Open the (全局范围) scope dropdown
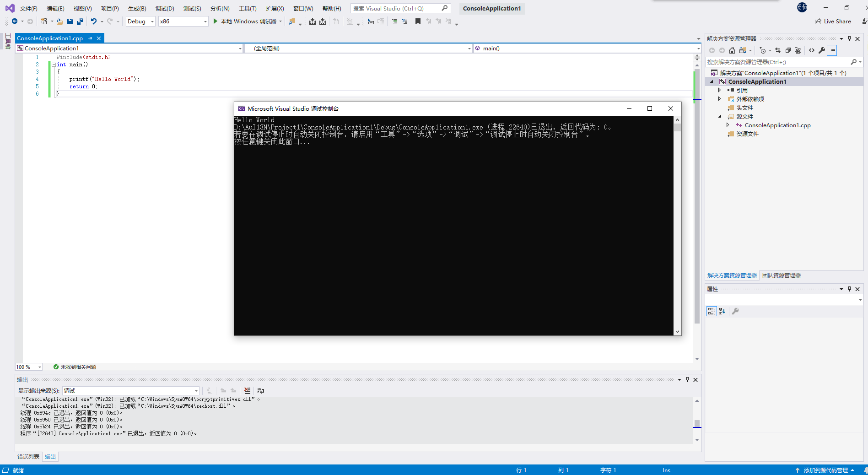 click(358, 48)
